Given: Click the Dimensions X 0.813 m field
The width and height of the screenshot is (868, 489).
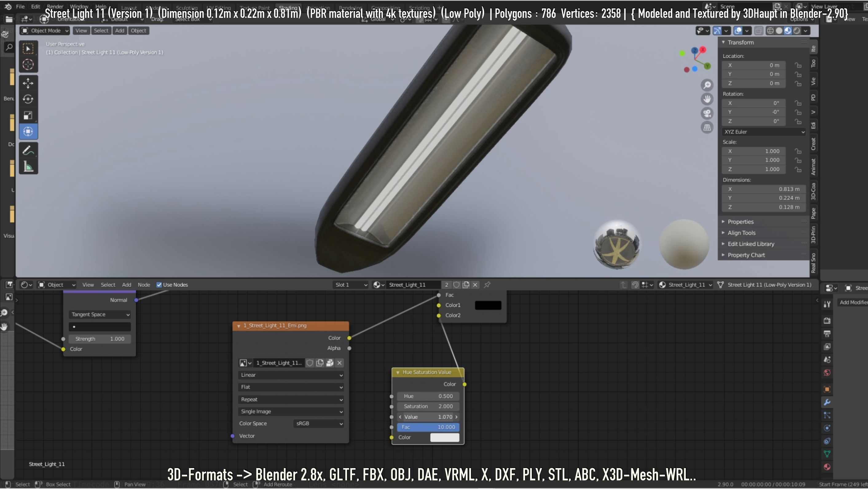Looking at the screenshot, I should 763,189.
